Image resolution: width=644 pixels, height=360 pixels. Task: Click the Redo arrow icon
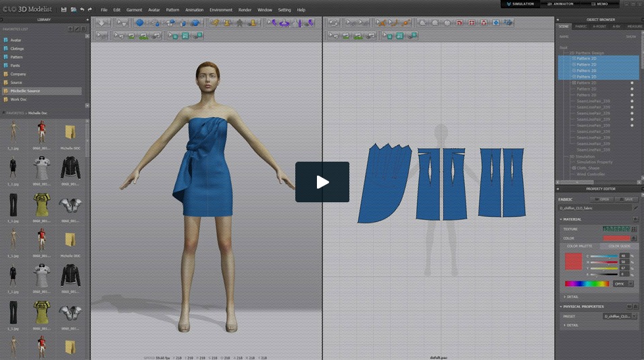(90, 10)
